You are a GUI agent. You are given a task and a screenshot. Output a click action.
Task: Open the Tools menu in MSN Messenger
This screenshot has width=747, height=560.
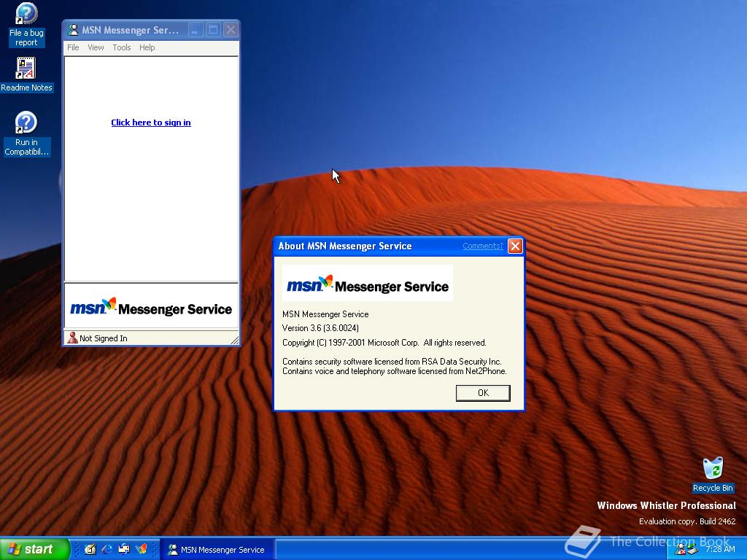[122, 47]
